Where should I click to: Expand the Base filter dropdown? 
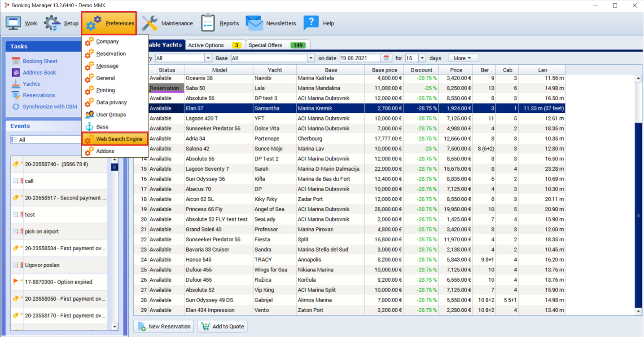[x=311, y=58]
